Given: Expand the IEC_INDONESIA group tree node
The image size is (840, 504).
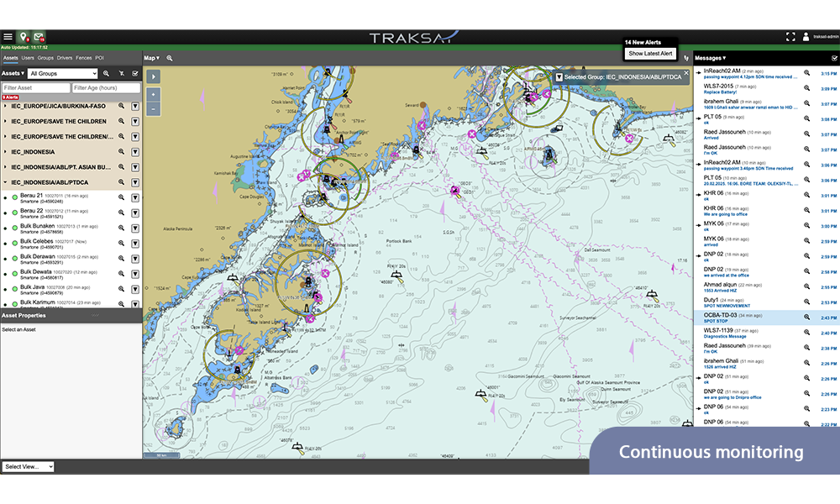Looking at the screenshot, I should 5,152.
